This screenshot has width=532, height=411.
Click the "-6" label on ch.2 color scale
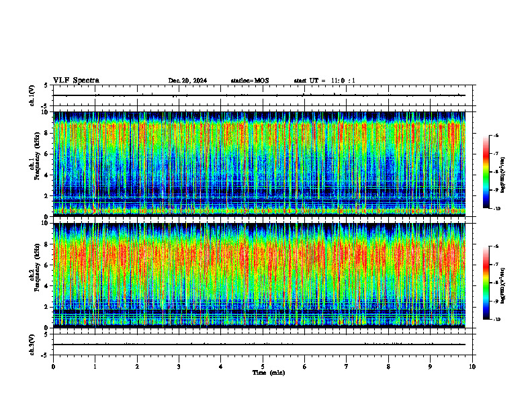click(496, 246)
